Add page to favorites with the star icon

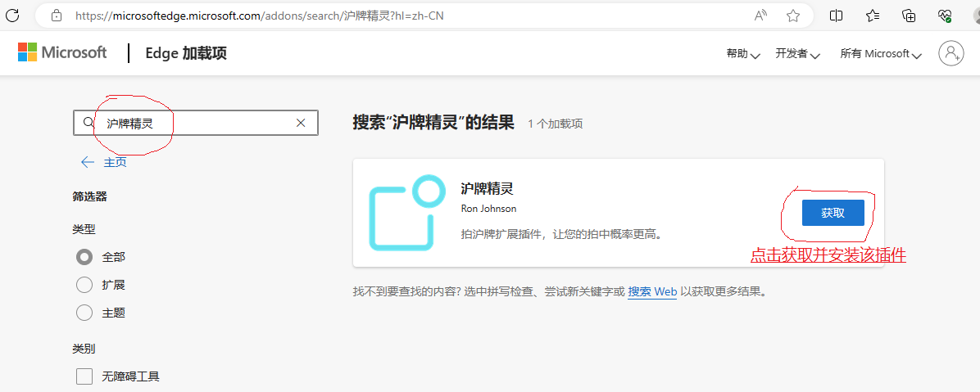[x=793, y=16]
